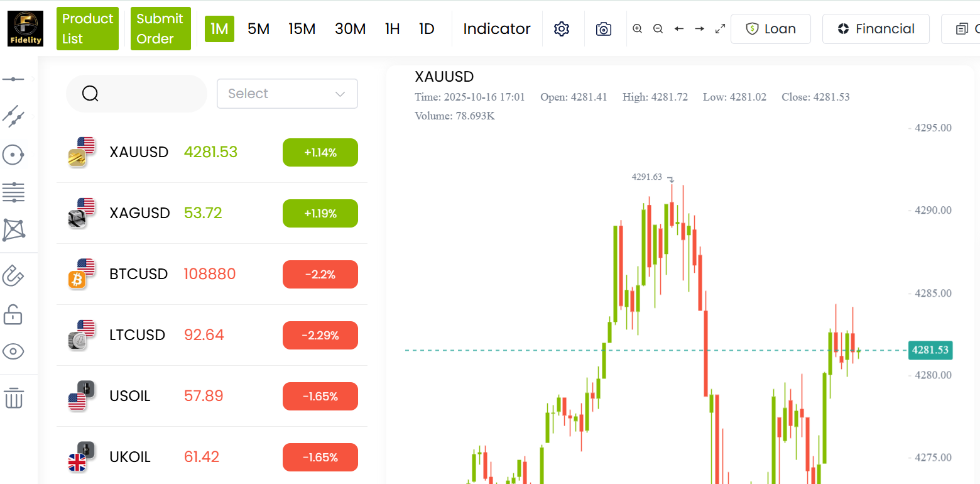Screen dimensions: 980x484
Task: Switch to 1D timeframe
Action: pyautogui.click(x=427, y=29)
